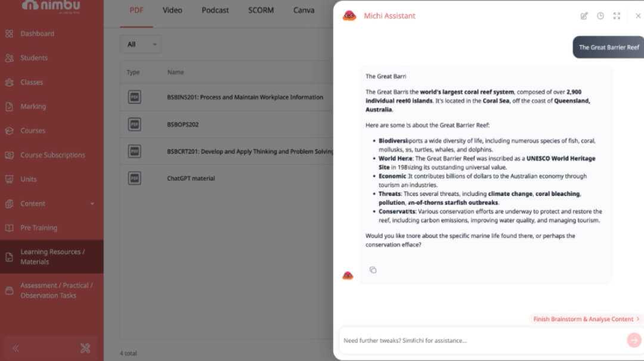Open the PDF icon for BSBOPS202

pyautogui.click(x=134, y=125)
